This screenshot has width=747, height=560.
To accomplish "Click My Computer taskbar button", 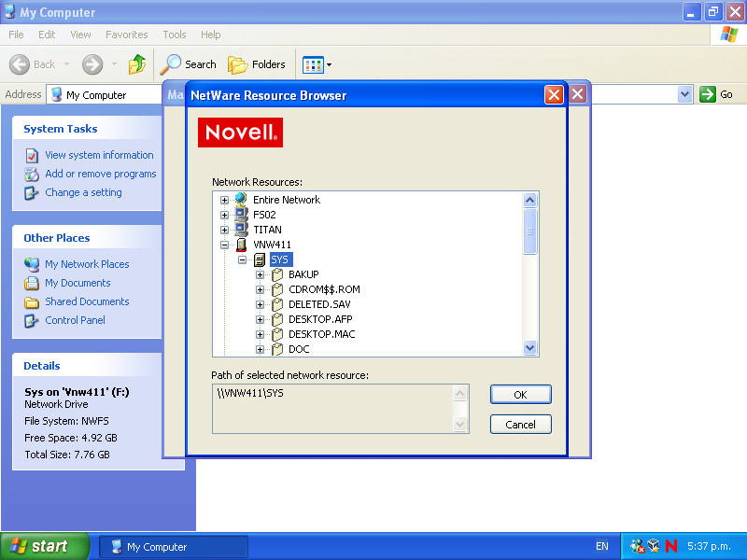I will click(x=174, y=547).
